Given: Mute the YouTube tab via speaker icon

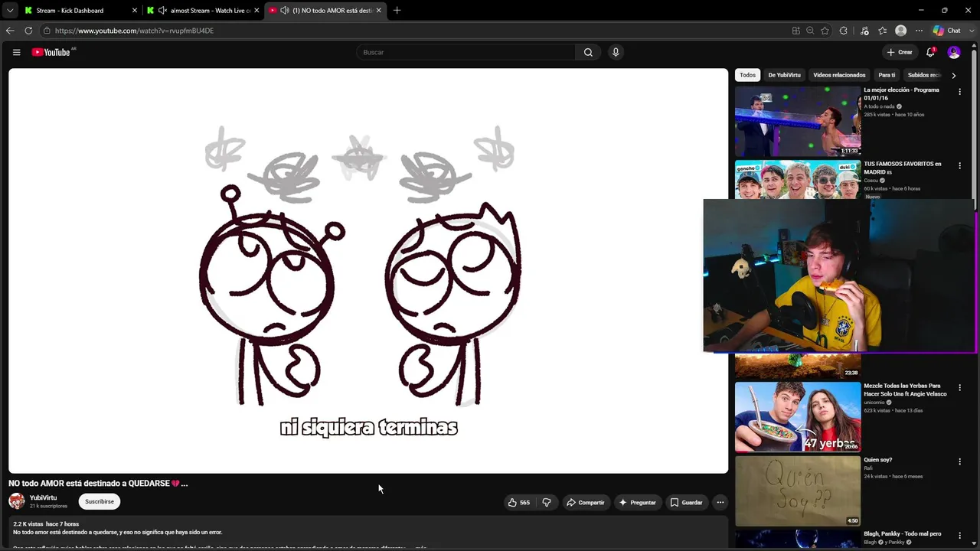Looking at the screenshot, I should click(x=285, y=11).
